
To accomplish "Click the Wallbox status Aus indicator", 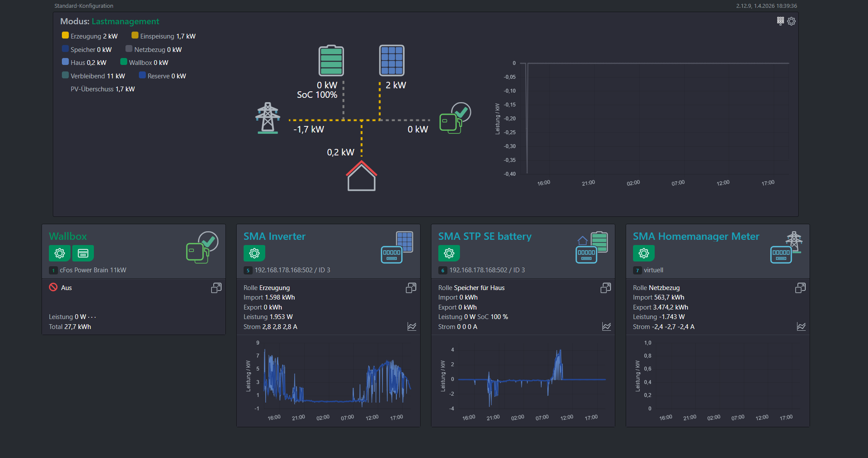I will pyautogui.click(x=61, y=287).
